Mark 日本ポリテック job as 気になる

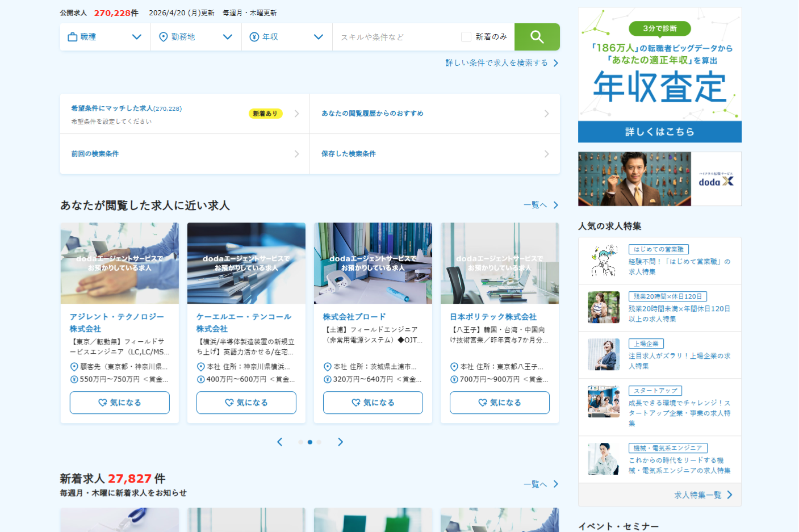500,403
